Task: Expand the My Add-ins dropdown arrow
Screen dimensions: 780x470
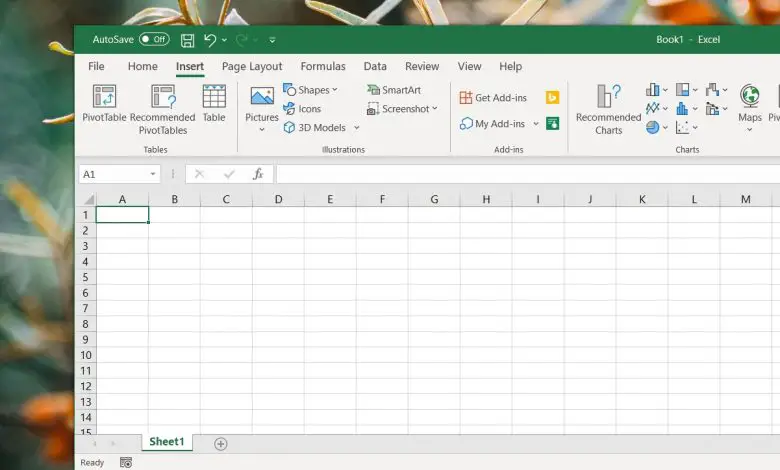Action: [x=536, y=123]
